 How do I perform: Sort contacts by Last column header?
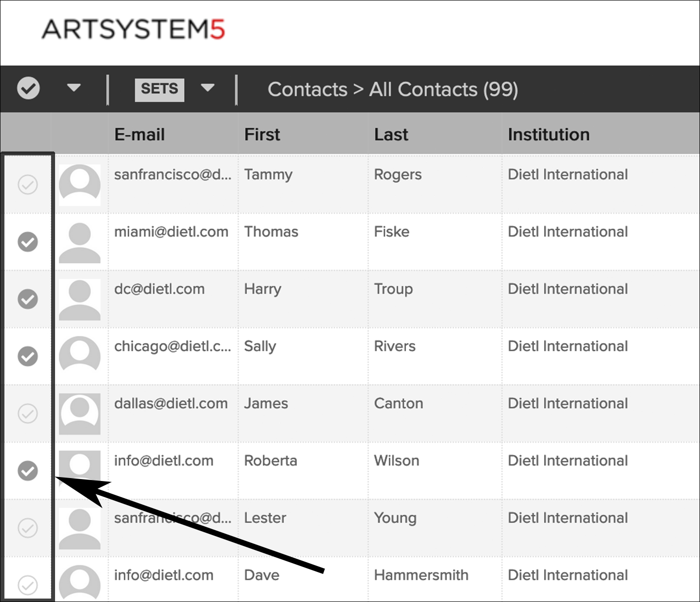tap(391, 135)
